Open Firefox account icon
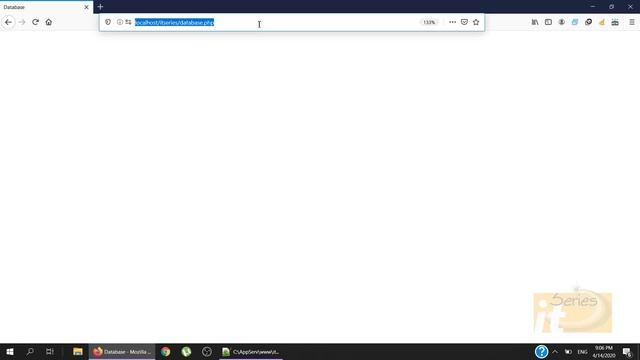The image size is (640, 360). coord(562,22)
